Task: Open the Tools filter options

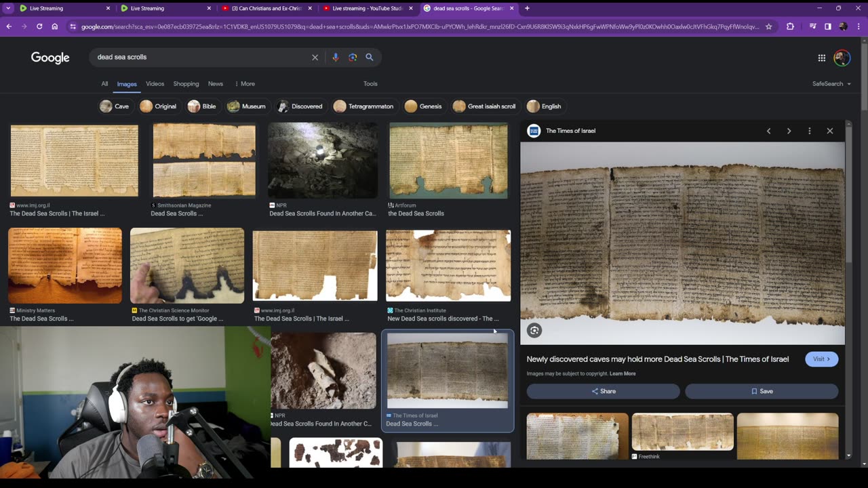Action: point(370,84)
